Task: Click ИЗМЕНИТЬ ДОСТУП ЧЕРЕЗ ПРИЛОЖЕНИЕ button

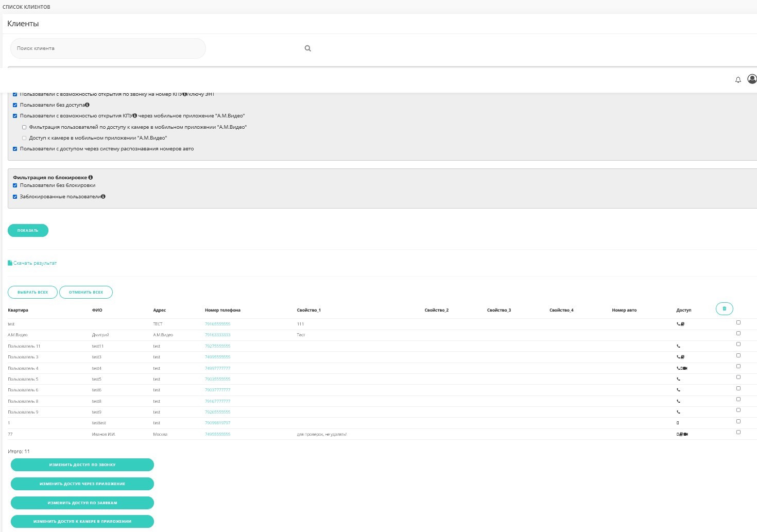Action: [82, 484]
